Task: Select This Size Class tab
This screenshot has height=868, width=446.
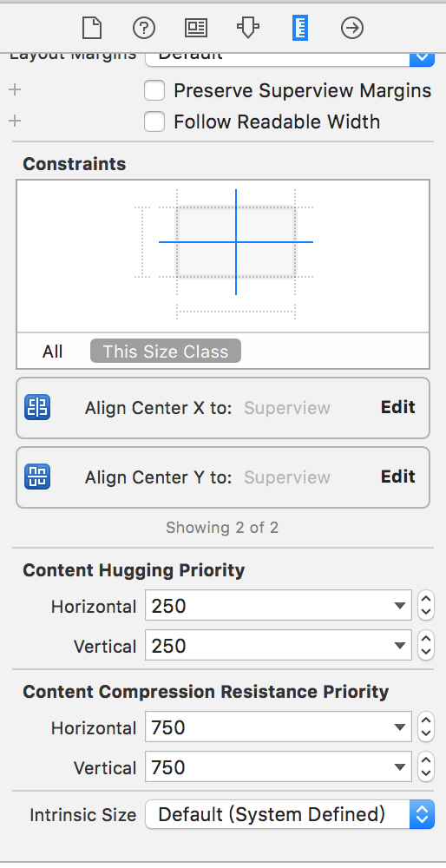Action: [166, 352]
